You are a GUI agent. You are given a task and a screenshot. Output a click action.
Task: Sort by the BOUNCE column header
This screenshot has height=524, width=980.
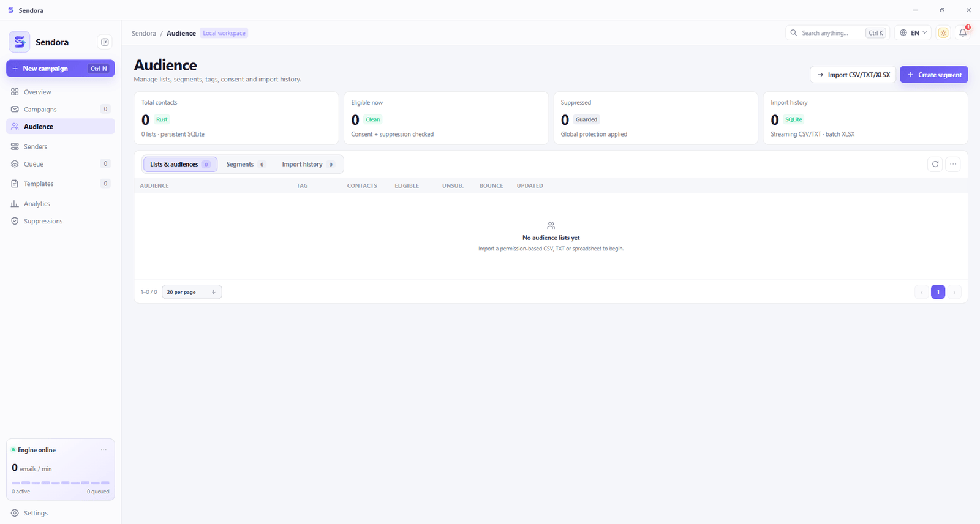pyautogui.click(x=491, y=185)
